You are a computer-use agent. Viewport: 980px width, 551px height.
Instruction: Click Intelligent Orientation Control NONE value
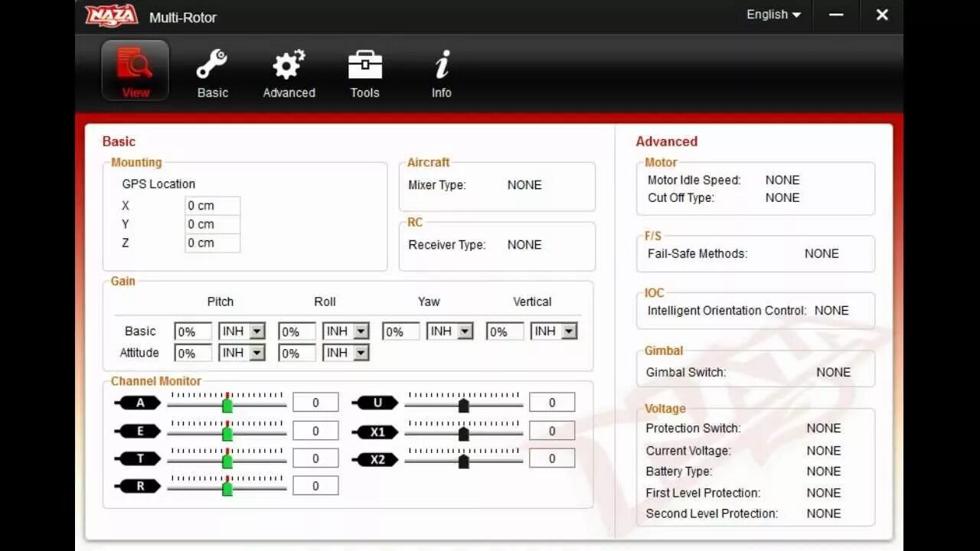coord(831,311)
